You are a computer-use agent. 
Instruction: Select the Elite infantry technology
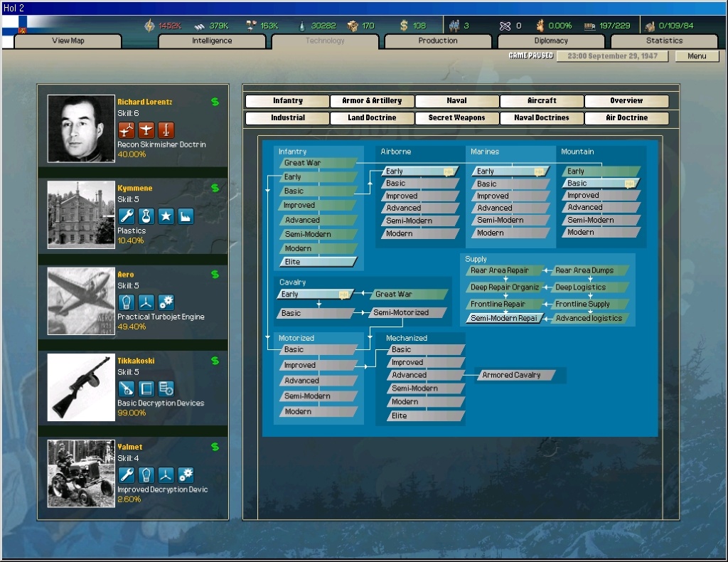click(318, 262)
